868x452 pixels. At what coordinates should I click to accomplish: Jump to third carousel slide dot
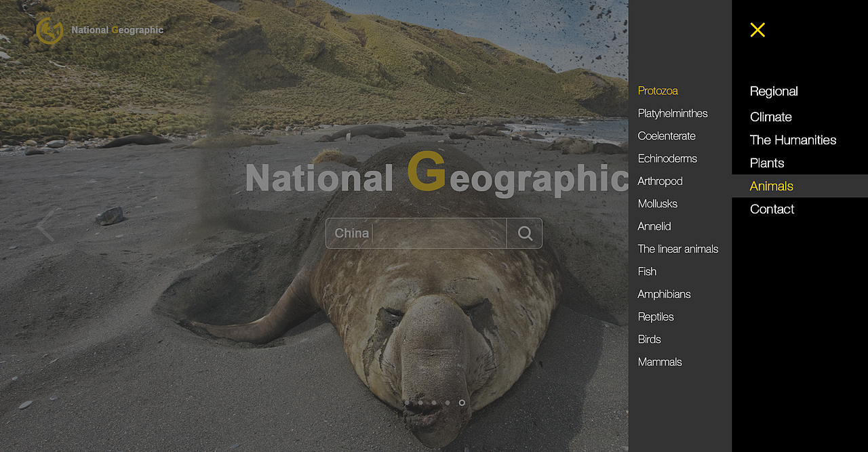(434, 403)
